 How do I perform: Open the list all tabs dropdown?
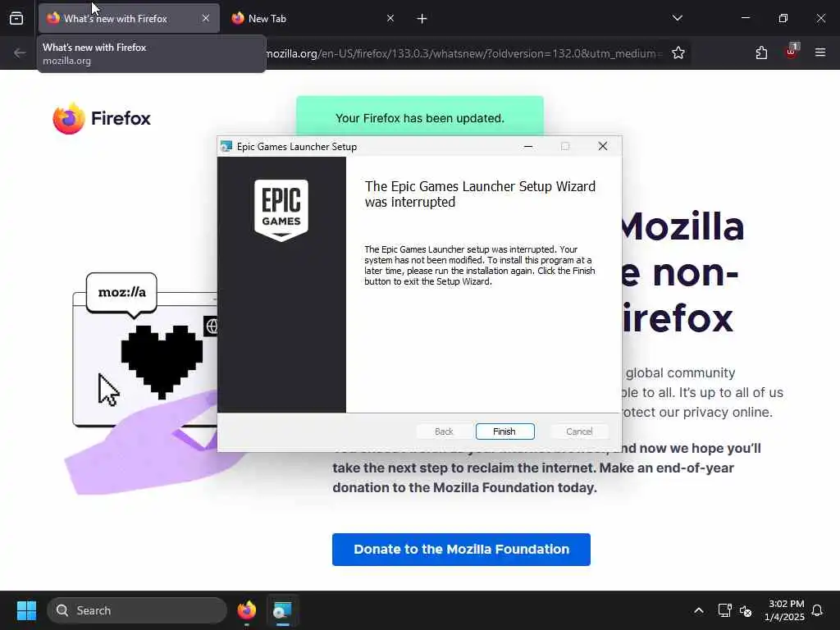pyautogui.click(x=678, y=18)
